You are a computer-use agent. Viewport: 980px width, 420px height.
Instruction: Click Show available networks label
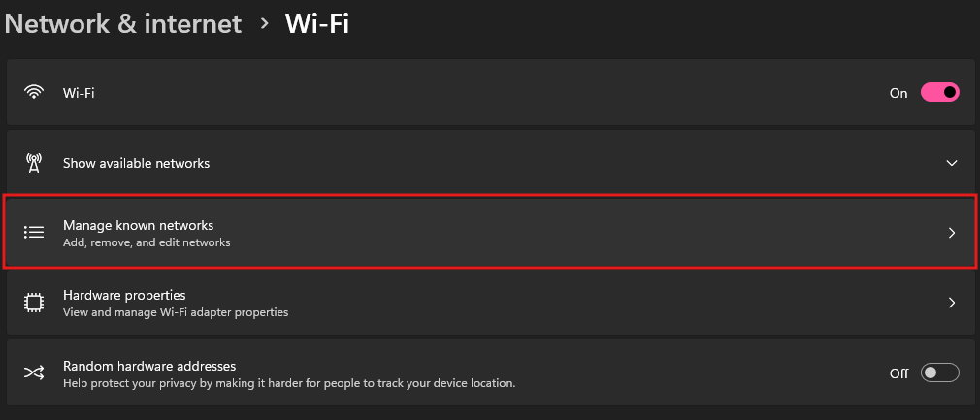pos(136,163)
